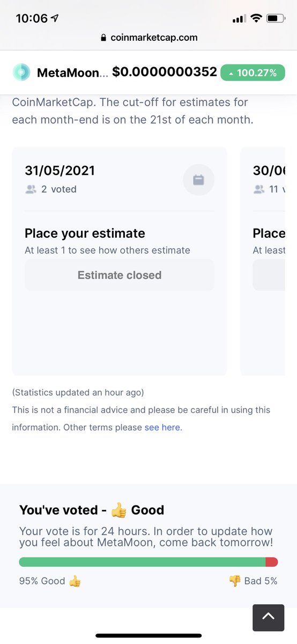
Task: Tap the battery status icon
Action: pos(276,18)
